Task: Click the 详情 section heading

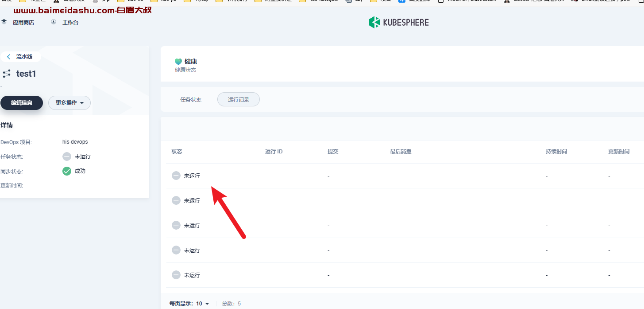Action: pos(7,125)
